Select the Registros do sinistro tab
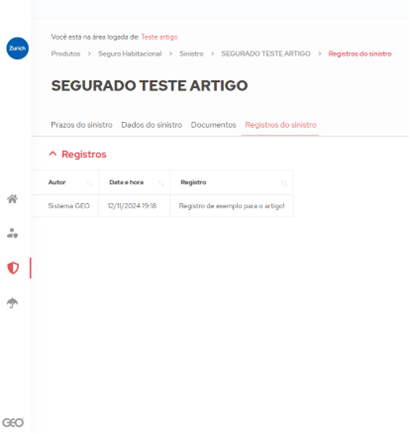The width and height of the screenshot is (410, 434). 281,125
